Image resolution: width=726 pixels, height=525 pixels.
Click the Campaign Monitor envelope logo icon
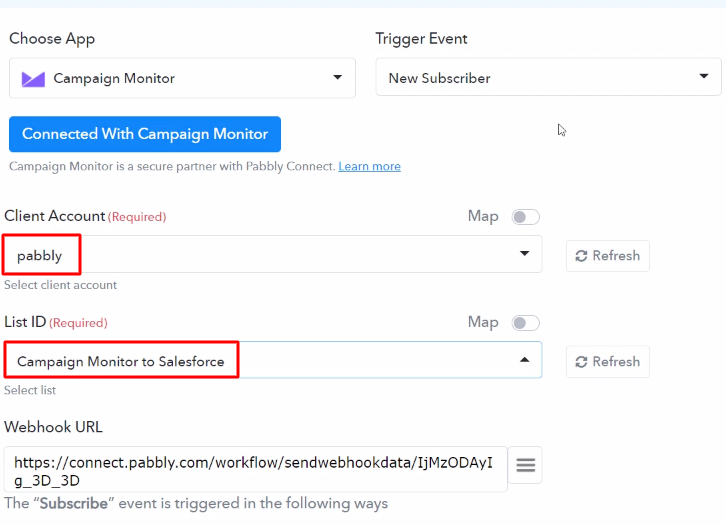33,79
